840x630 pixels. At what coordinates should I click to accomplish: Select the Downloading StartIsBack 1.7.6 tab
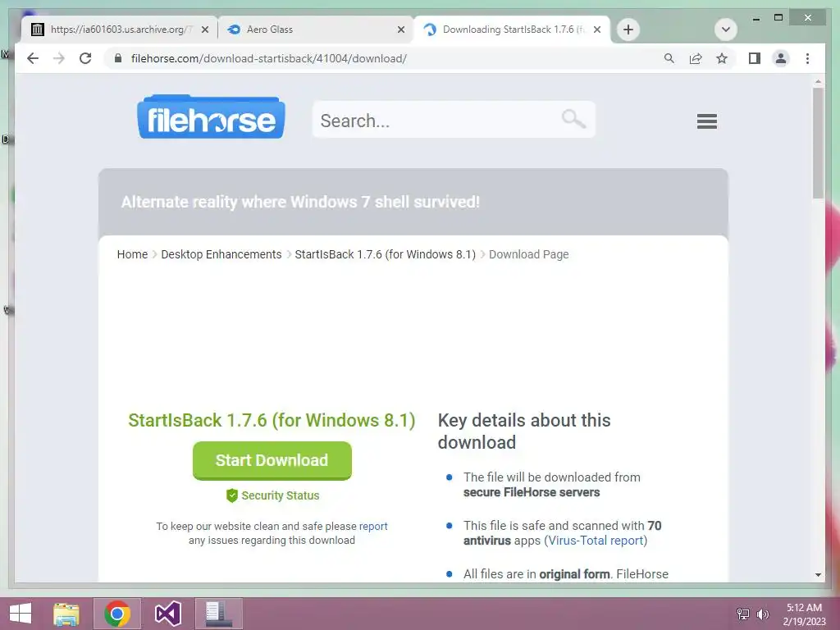[511, 30]
